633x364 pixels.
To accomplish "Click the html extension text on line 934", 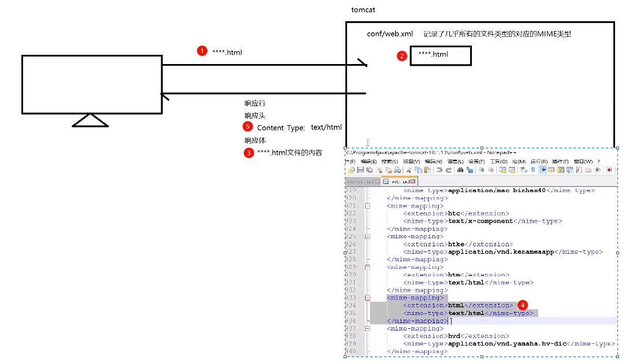I will (456, 305).
